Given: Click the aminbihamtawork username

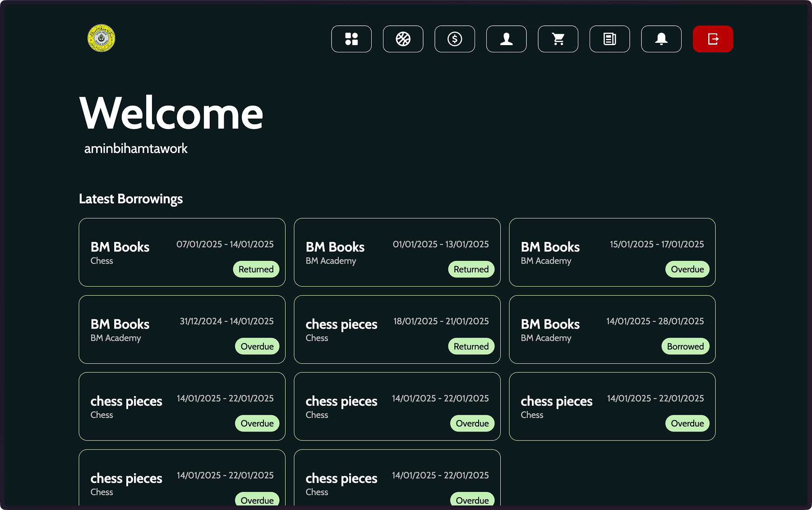Looking at the screenshot, I should (136, 148).
